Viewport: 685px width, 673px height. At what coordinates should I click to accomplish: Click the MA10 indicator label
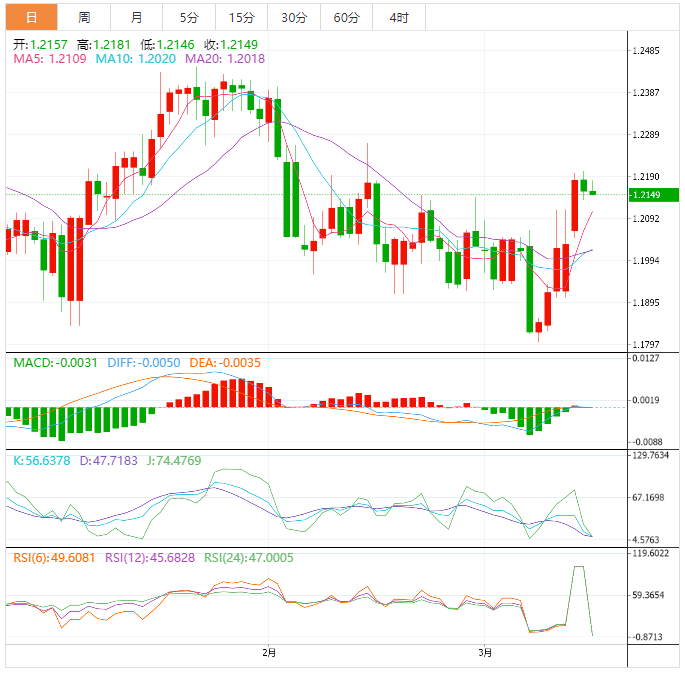click(x=136, y=59)
